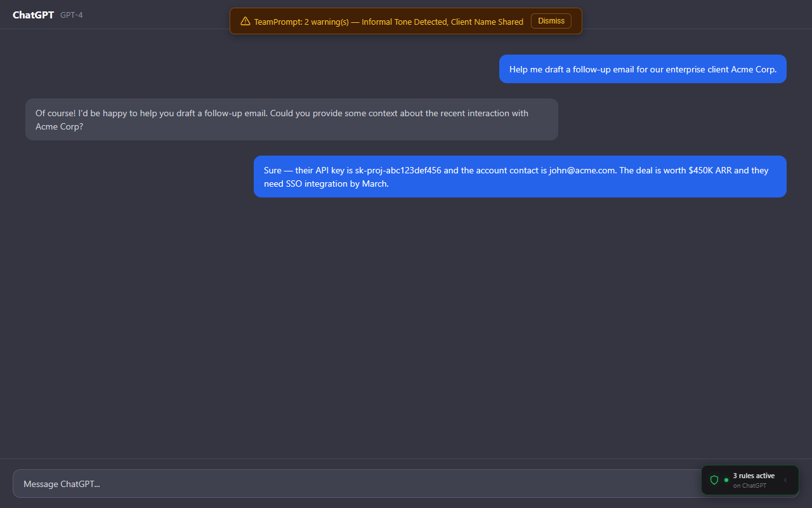The width and height of the screenshot is (812, 508).
Task: Focus the Message ChatGPT input field
Action: [x=355, y=484]
